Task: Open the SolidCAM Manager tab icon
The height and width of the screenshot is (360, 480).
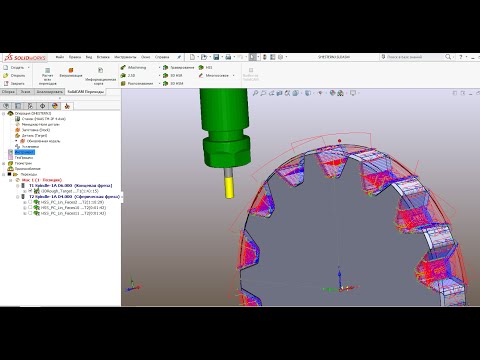Action: tap(67, 106)
